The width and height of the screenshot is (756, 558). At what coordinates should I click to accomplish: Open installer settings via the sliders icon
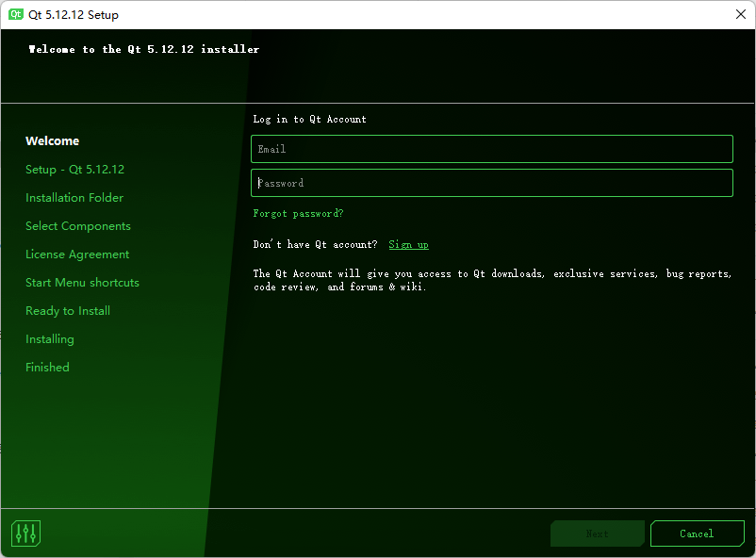coord(25,533)
